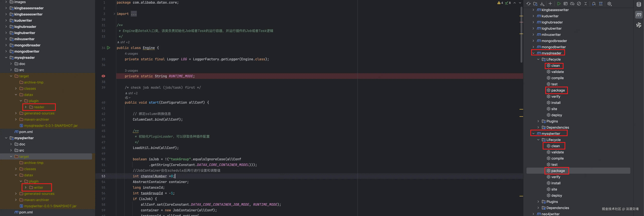
Task: Select package goal under mysqlwriter Lifecycle
Action: coord(558,171)
